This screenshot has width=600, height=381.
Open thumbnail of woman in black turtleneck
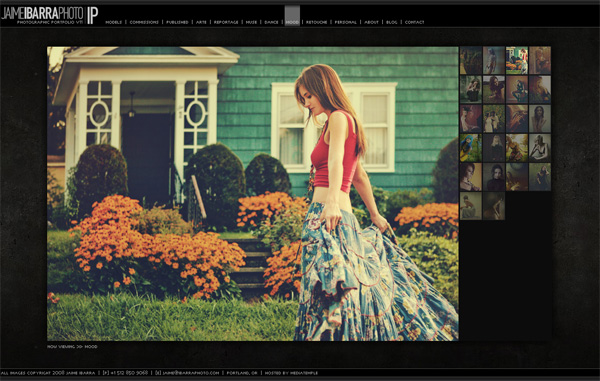(x=494, y=177)
